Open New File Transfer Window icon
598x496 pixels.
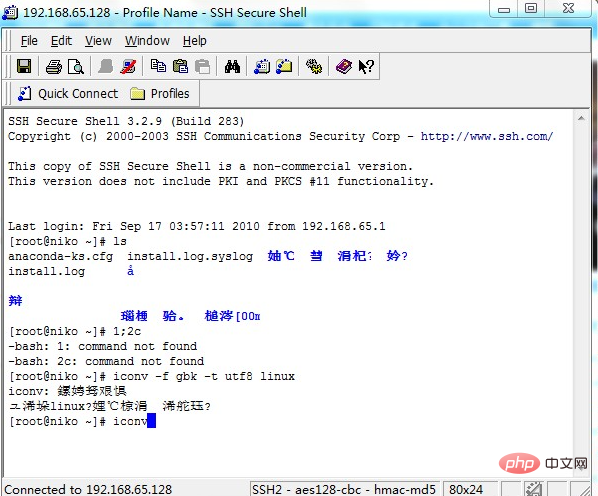[x=284, y=67]
